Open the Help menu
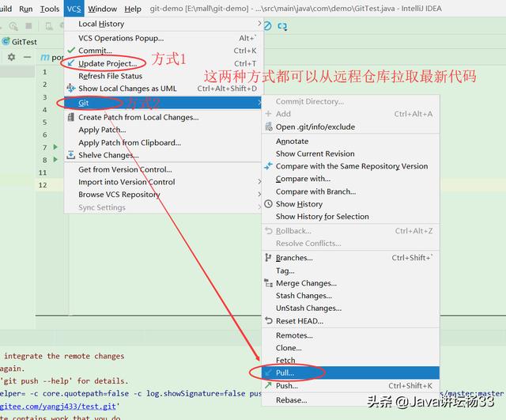Viewport: 506px width, 420px height. click(x=133, y=9)
